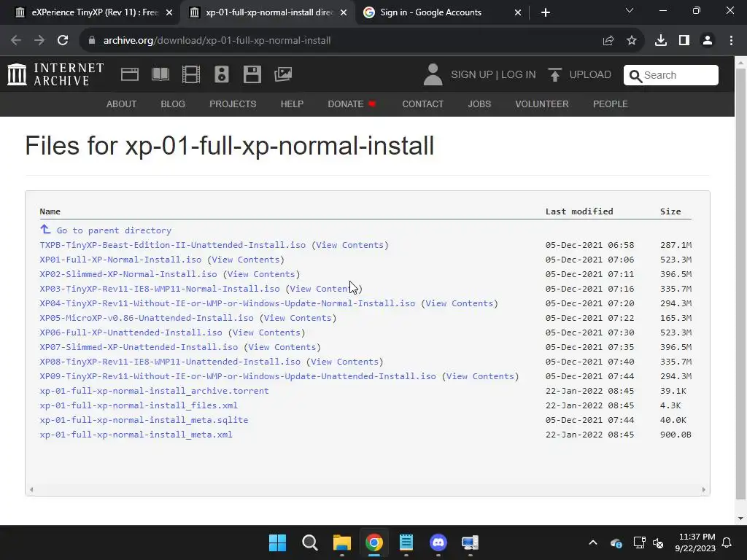Click the archive.org address bar URL

(x=217, y=41)
